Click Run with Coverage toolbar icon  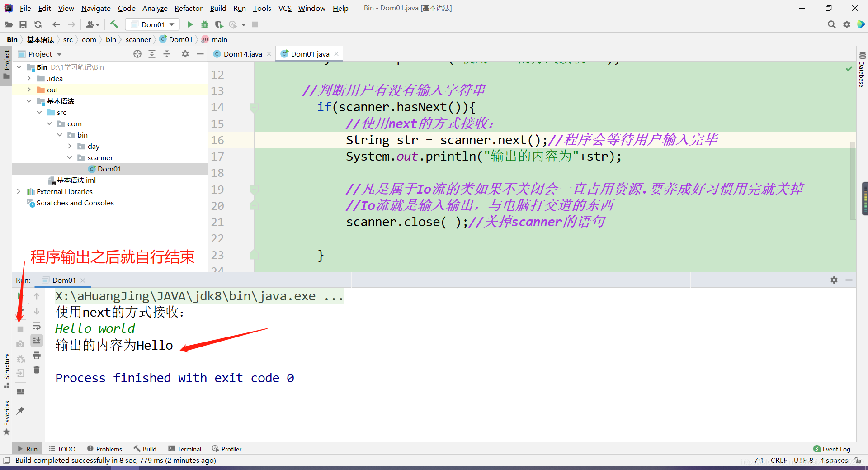pos(219,24)
